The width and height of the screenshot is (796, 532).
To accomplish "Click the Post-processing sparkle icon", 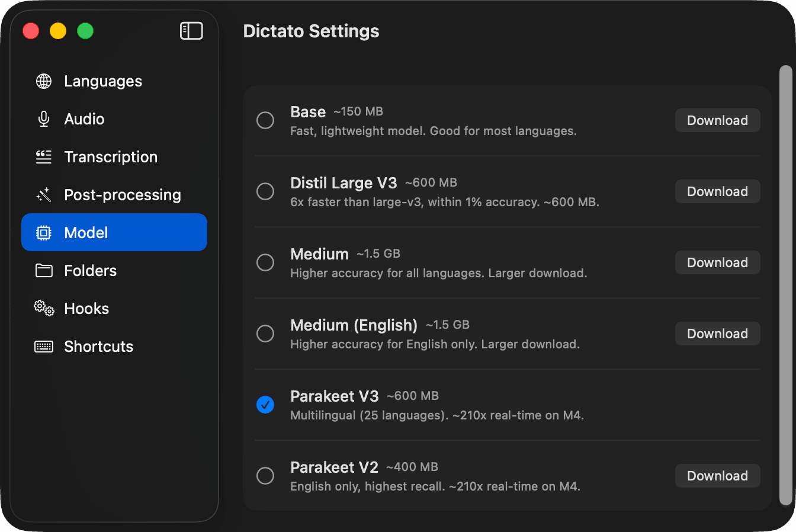I will pyautogui.click(x=43, y=194).
